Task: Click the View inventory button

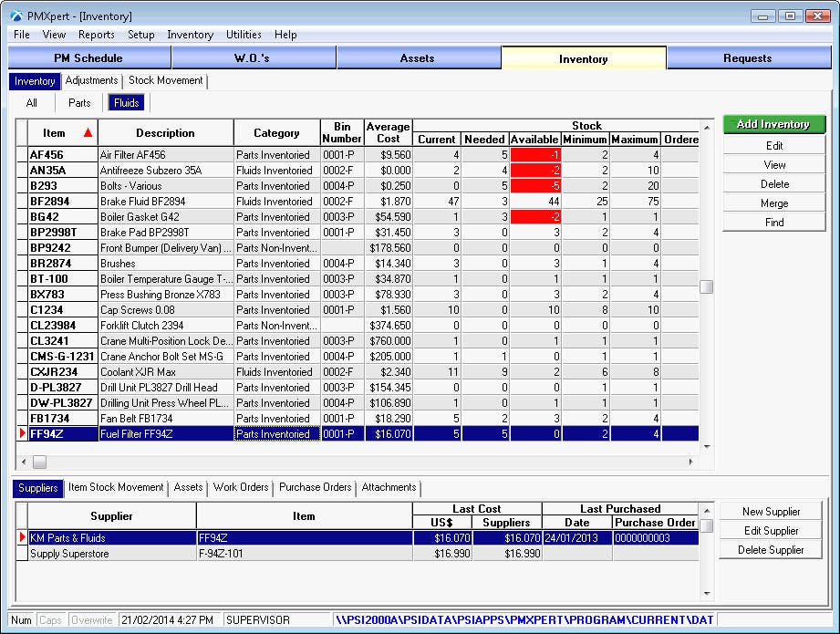Action: 773,164
